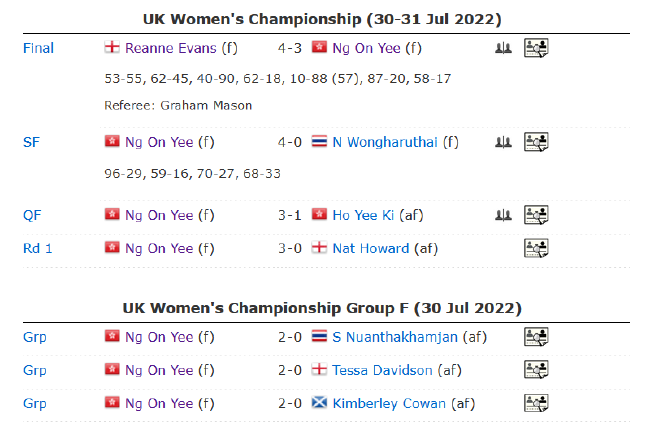Open match details icon for SF match
650x422 pixels.
point(536,142)
